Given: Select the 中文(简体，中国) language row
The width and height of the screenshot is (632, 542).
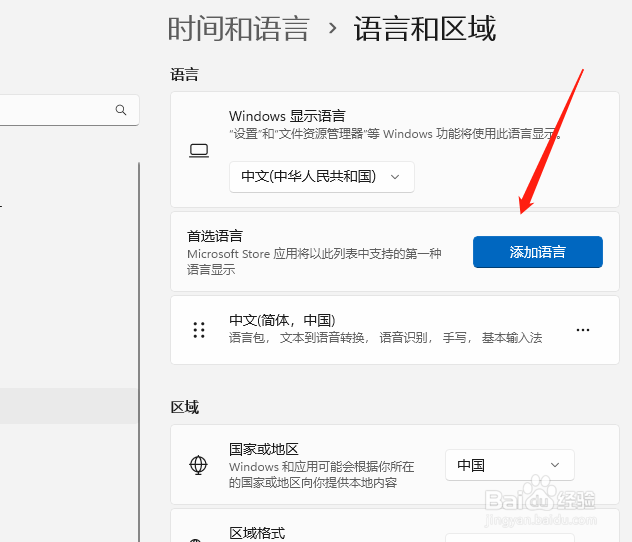Looking at the screenshot, I should coord(395,330).
